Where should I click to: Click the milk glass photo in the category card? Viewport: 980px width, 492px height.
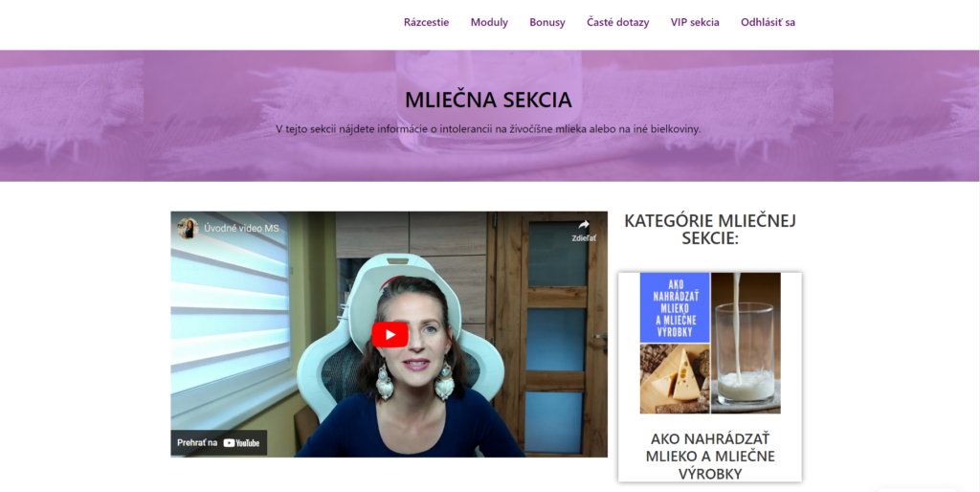click(746, 343)
